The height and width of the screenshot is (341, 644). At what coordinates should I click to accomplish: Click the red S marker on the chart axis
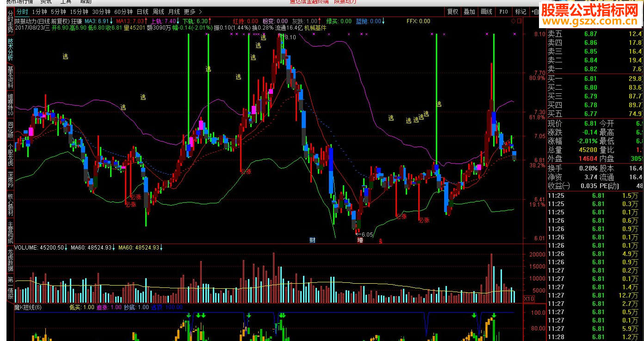(381, 241)
